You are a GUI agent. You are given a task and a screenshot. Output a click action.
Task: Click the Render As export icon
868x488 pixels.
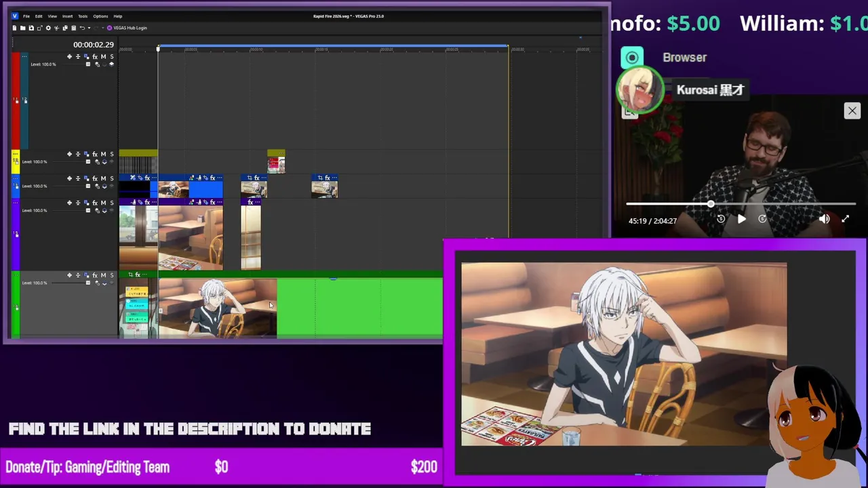point(39,28)
